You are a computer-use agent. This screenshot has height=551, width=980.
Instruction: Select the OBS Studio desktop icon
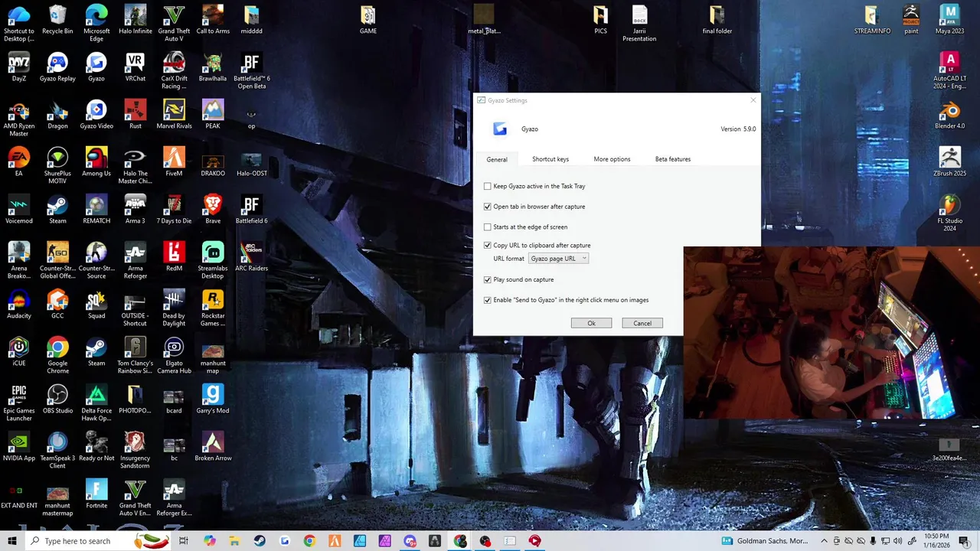[57, 399]
